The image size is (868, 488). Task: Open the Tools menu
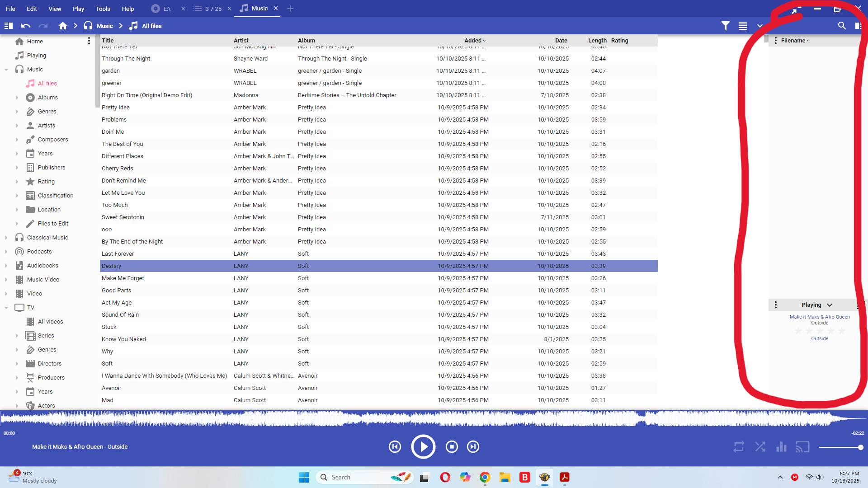pos(103,9)
